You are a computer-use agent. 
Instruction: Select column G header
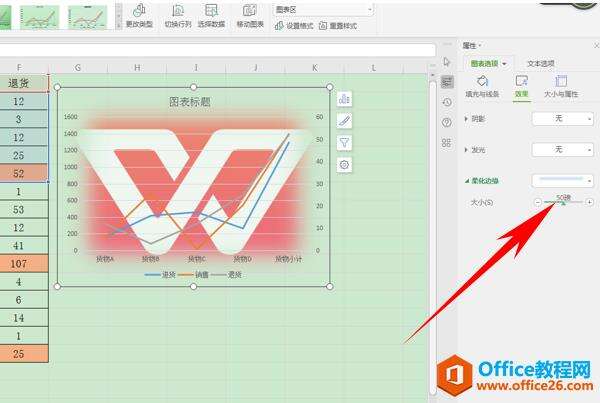pyautogui.click(x=78, y=68)
